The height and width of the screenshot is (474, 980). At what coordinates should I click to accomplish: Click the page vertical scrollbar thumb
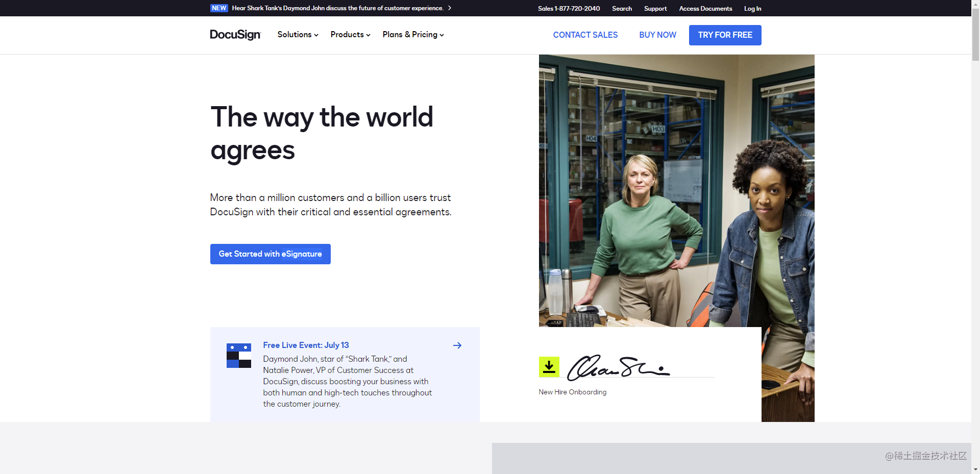[x=975, y=35]
